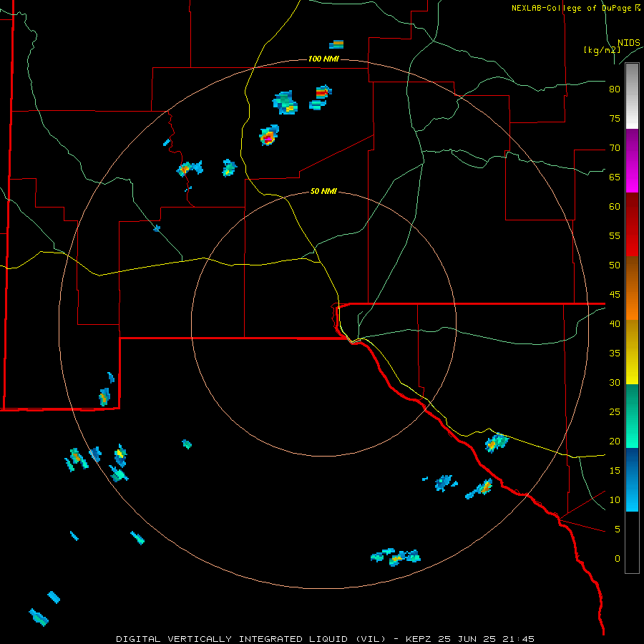Pick the blue segment of the color bar
This screenshot has width=644, height=644.
click(632, 479)
